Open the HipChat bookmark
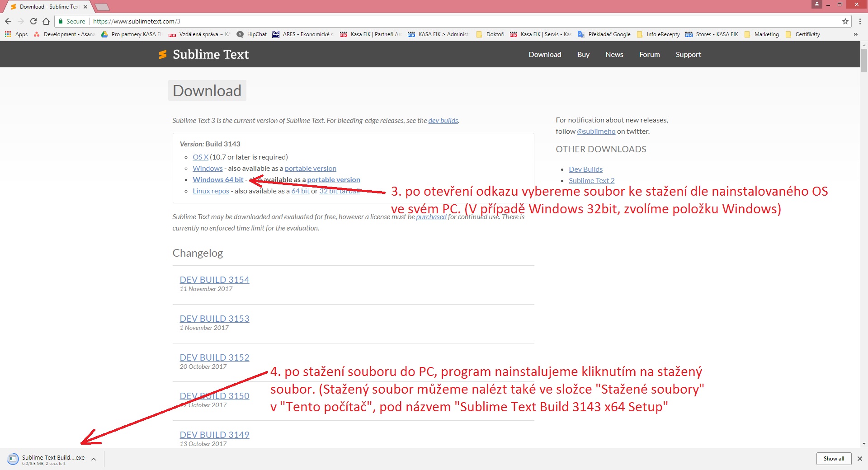The image size is (868, 470). click(x=252, y=34)
